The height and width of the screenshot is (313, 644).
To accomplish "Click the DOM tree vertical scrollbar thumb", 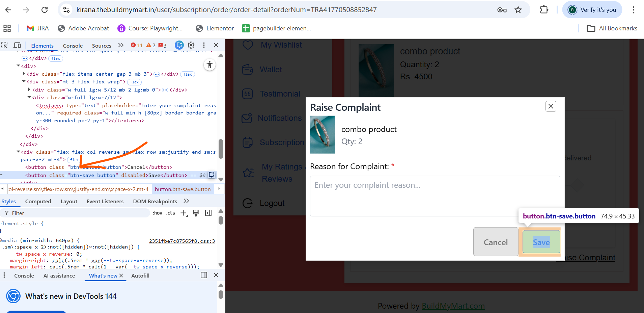I will coord(221,149).
